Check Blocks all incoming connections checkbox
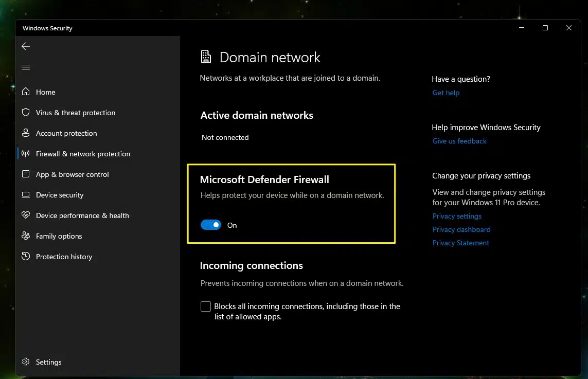 (x=205, y=306)
